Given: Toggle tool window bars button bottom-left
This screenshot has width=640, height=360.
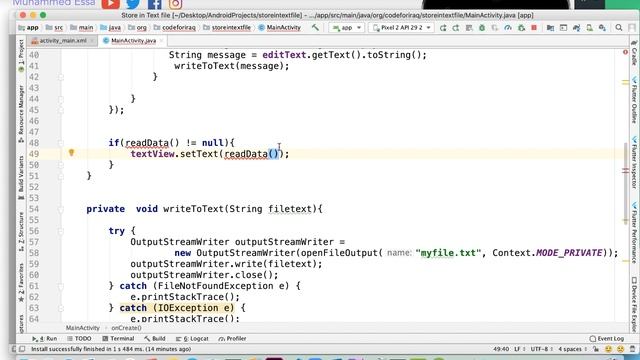Looking at the screenshot, I should pos(22,349).
